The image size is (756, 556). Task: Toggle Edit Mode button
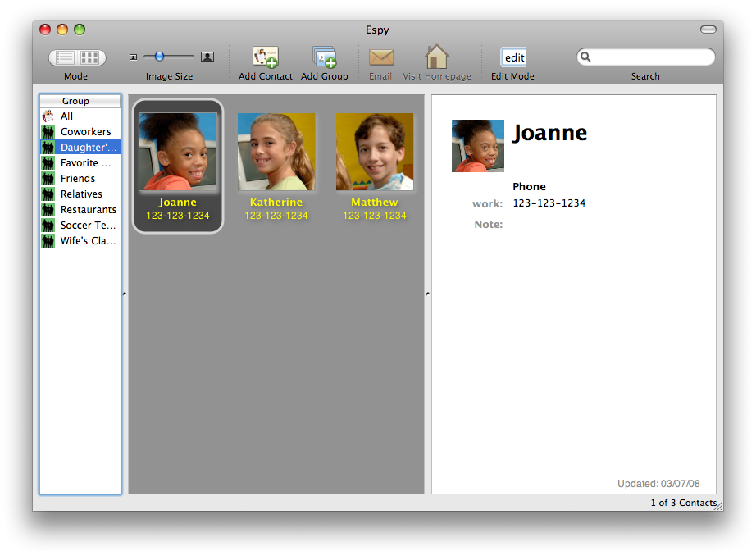[x=513, y=57]
